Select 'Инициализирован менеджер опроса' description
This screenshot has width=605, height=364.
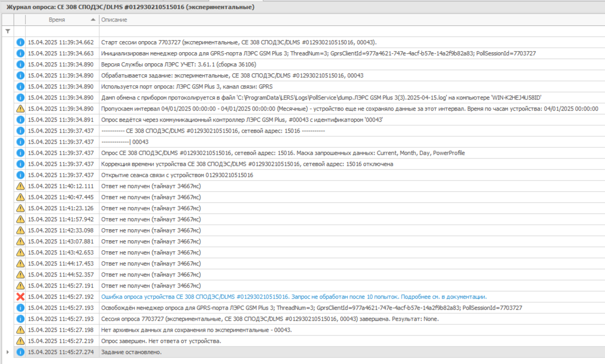318,54
